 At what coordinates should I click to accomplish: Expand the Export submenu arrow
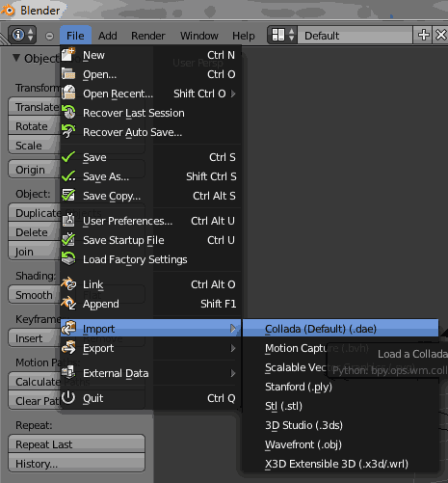pyautogui.click(x=233, y=348)
